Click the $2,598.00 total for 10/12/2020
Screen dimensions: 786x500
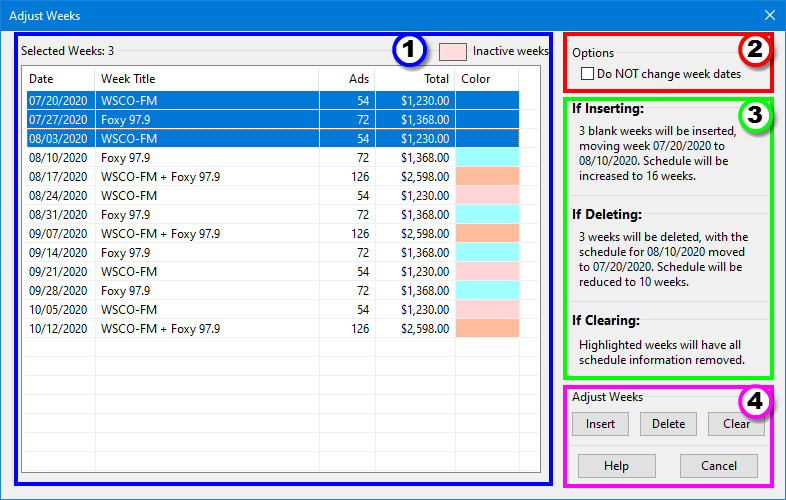coord(425,329)
